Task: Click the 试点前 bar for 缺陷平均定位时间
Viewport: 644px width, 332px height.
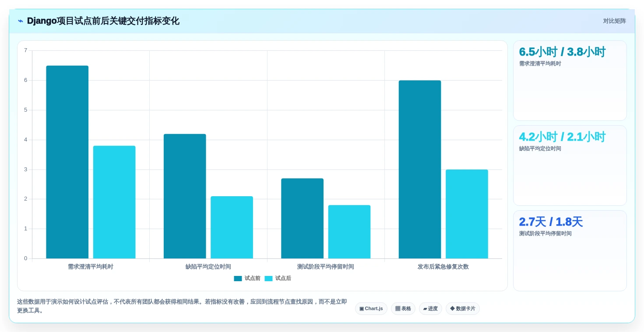Action: tap(185, 196)
